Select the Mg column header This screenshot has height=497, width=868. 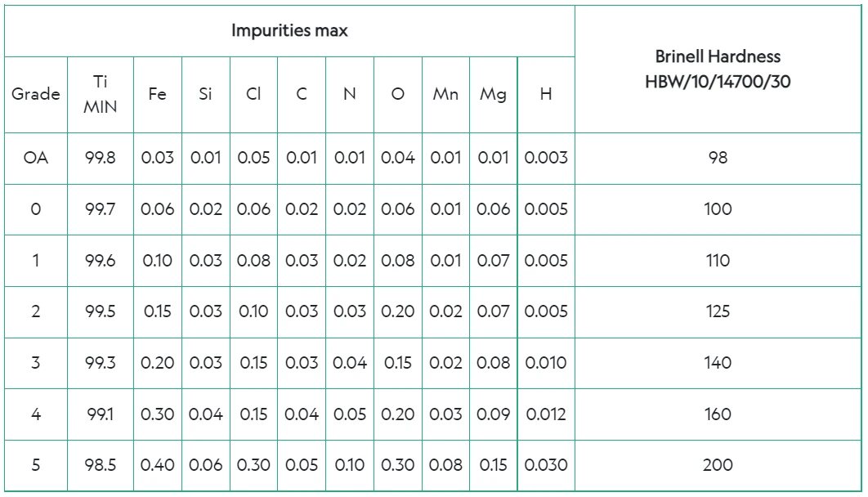pyautogui.click(x=493, y=95)
